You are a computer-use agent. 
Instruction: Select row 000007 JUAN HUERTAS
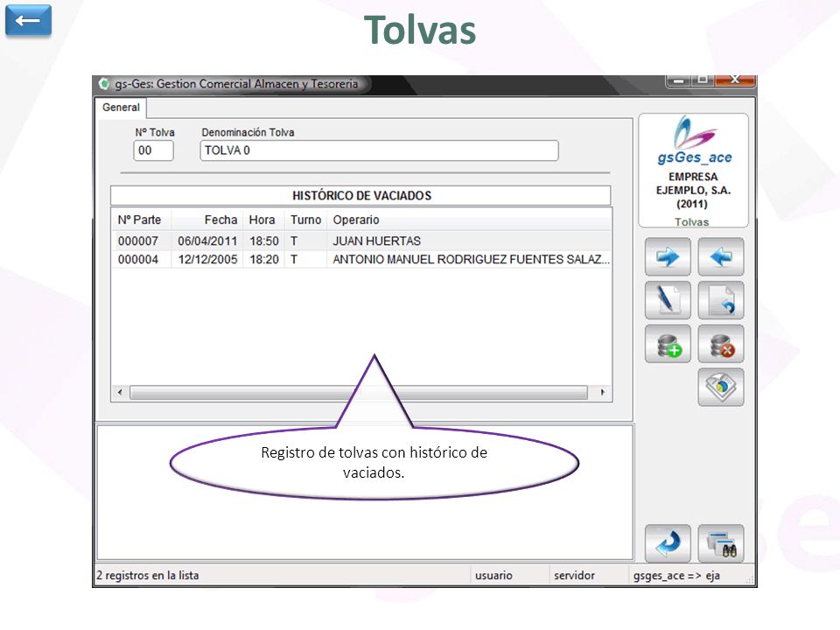coord(361,241)
